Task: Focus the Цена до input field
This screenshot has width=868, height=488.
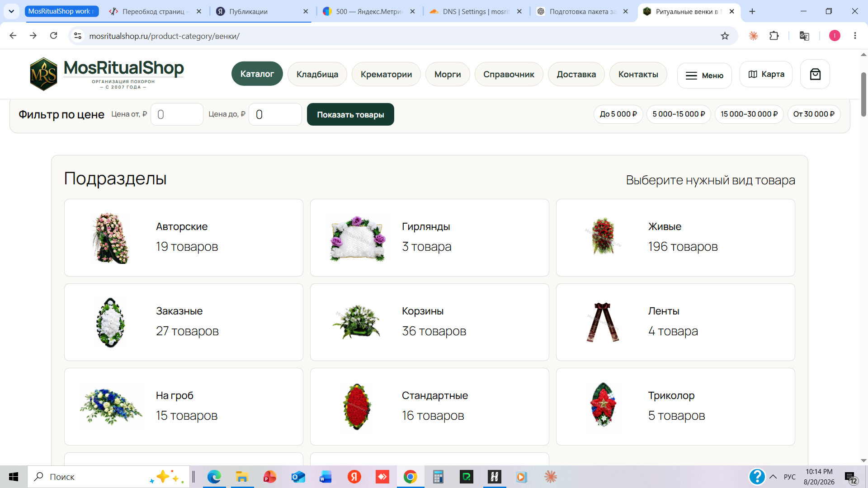Action: tap(275, 114)
